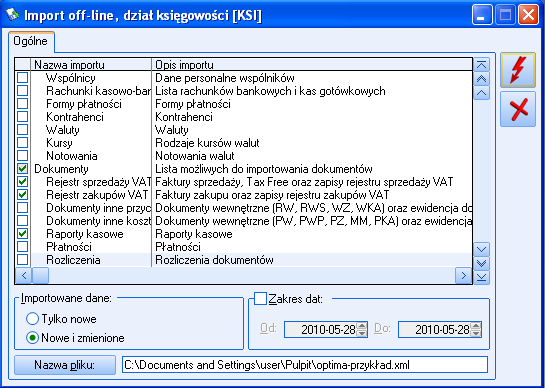
Task: Uncheck the Dokumenty checkbox
Action: click(23, 169)
